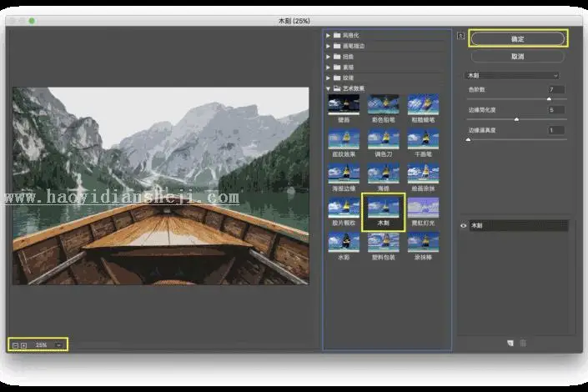This screenshot has height=392, width=588.
Task: Collapse the 艺术效果 filter folder
Action: tap(328, 88)
